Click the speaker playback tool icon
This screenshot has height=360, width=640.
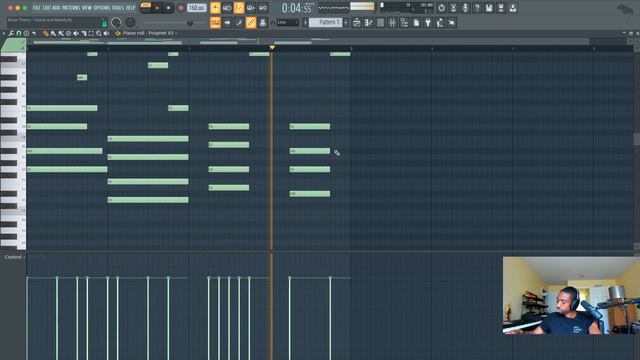(x=106, y=33)
